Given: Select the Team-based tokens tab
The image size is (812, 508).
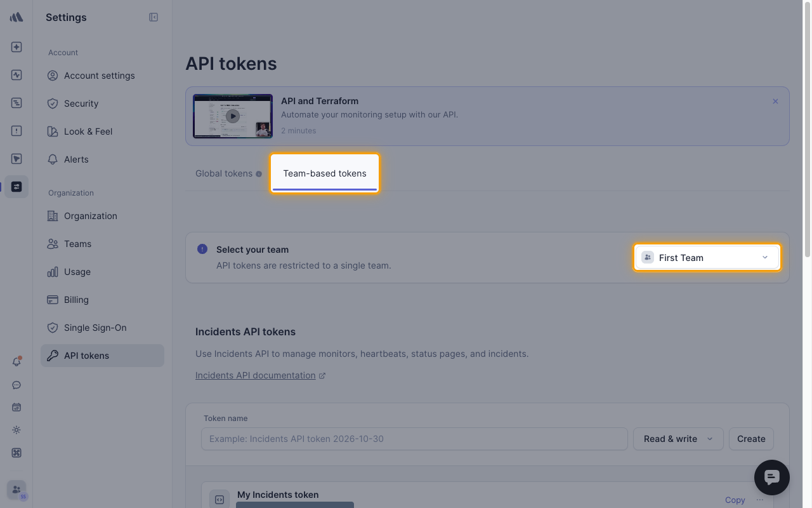Looking at the screenshot, I should 325,173.
